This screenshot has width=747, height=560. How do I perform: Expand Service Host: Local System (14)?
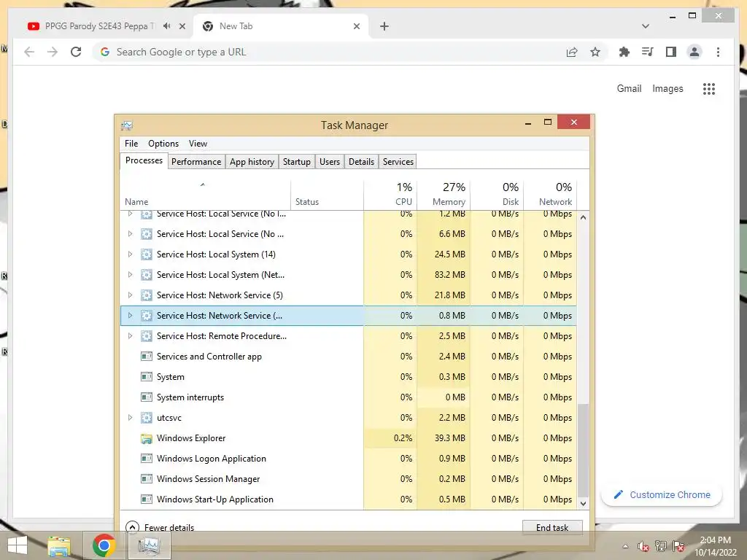pyautogui.click(x=130, y=254)
